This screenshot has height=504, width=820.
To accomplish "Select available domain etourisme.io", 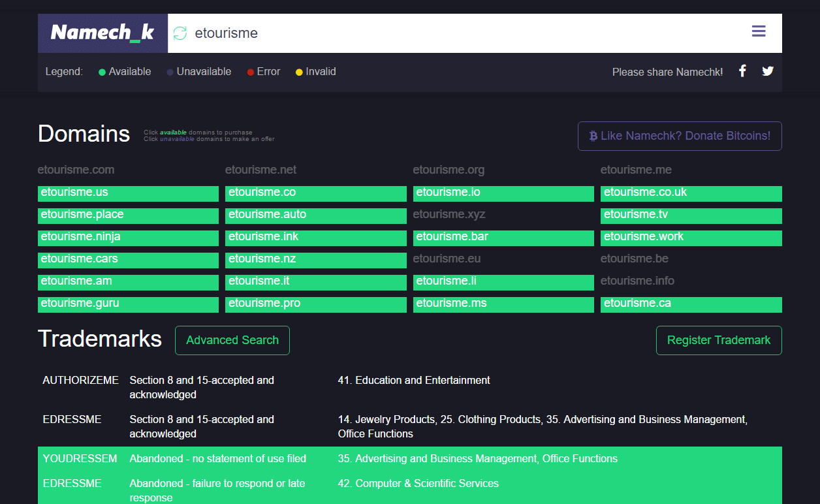I will click(x=503, y=193).
